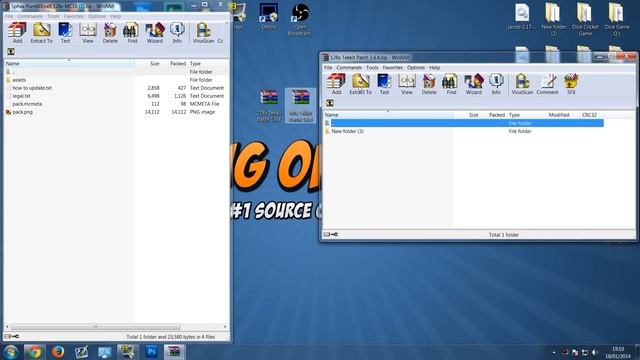Click WinRAR taskbar button
Image resolution: width=640 pixels, height=360 pixels.
175,351
